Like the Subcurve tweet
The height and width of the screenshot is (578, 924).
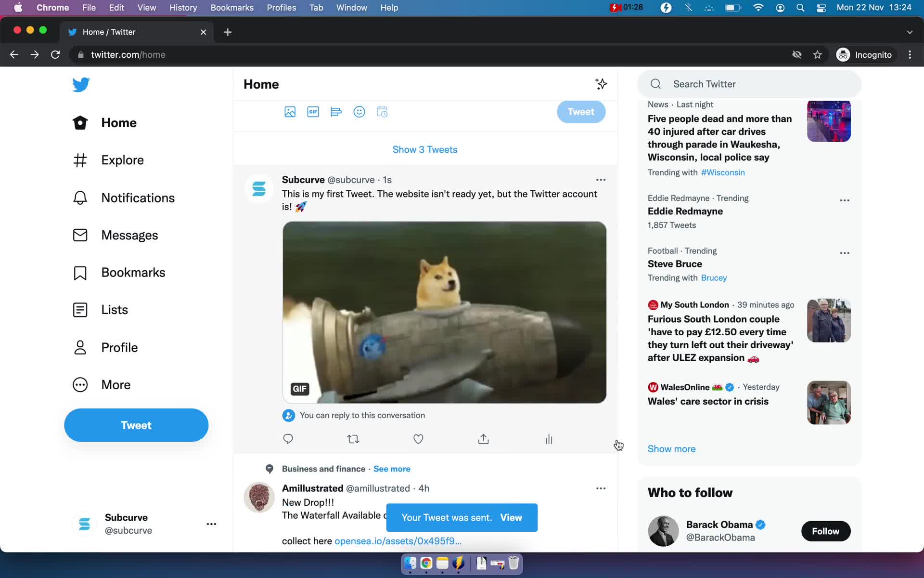click(418, 439)
